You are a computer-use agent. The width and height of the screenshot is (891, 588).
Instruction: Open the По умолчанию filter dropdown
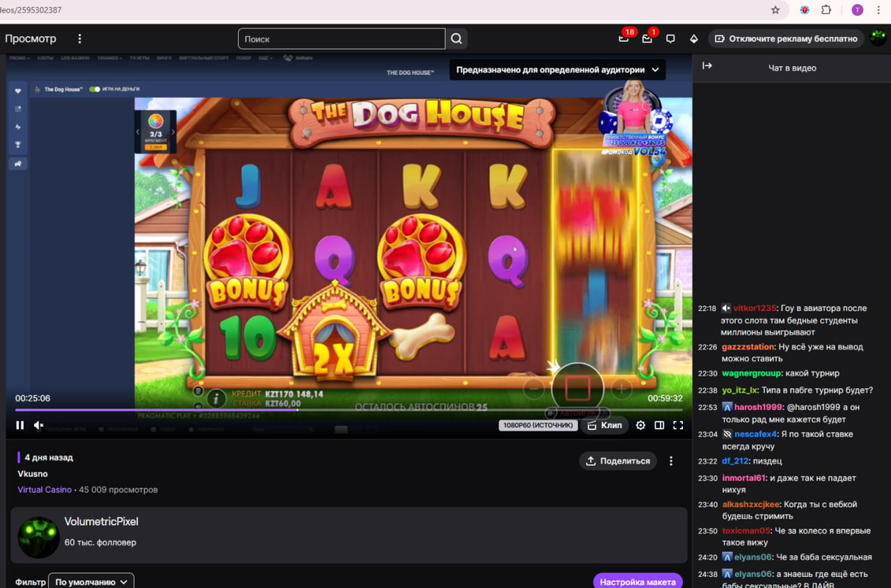coord(91,581)
